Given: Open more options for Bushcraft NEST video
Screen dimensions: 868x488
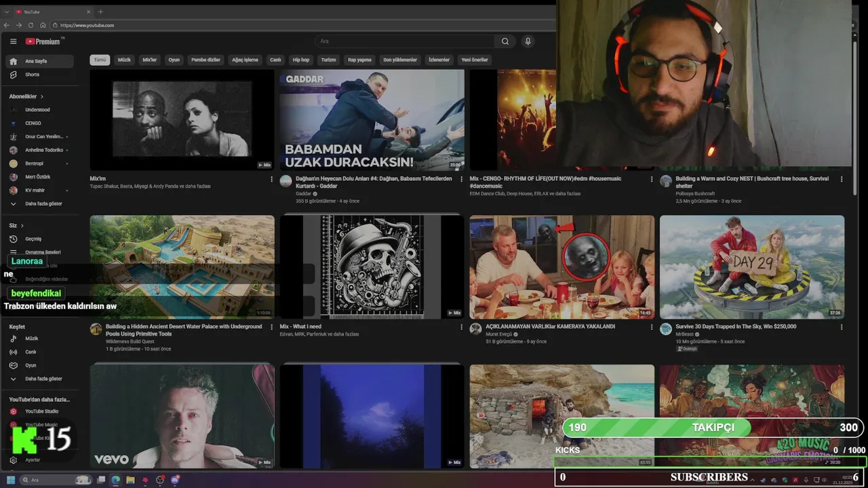Looking at the screenshot, I should pyautogui.click(x=842, y=180).
